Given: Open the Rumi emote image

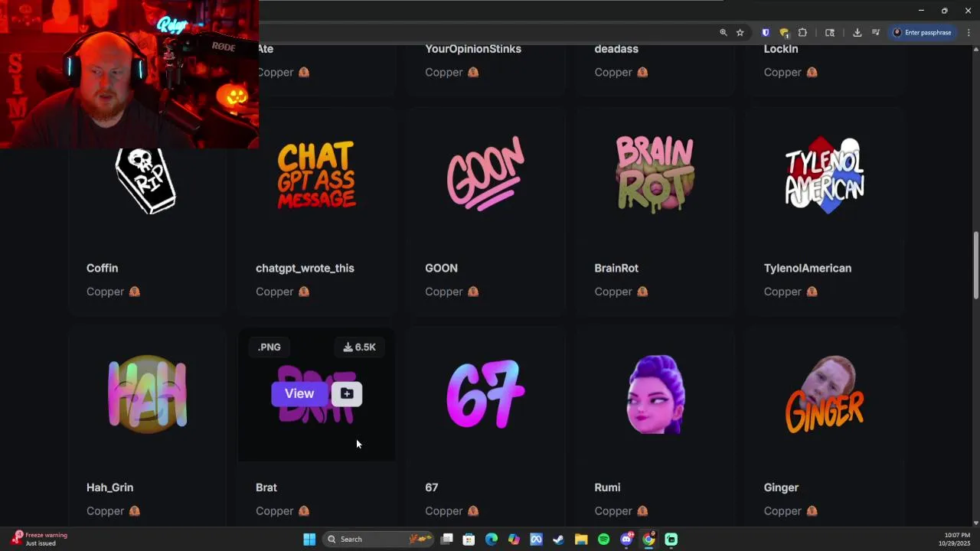Looking at the screenshot, I should [x=655, y=394].
